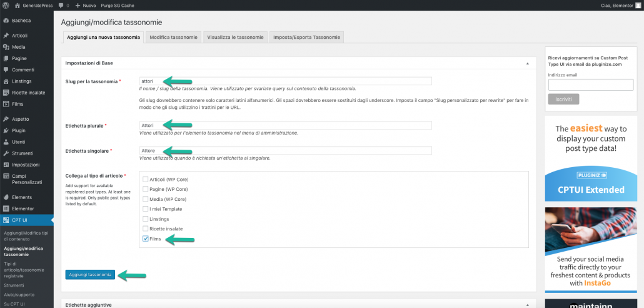Open the Ciao, Elementor user menu

(x=615, y=4)
